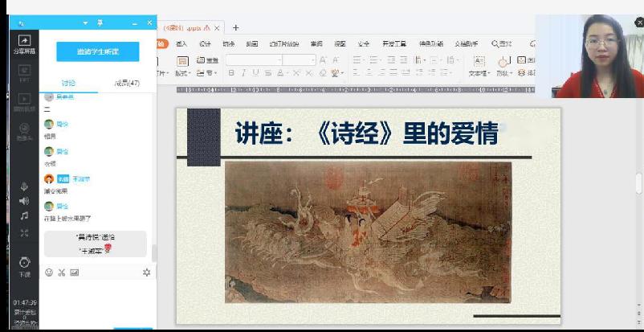The image size is (644, 332).
Task: Click the 邀请学生听课 button
Action: pos(98,51)
